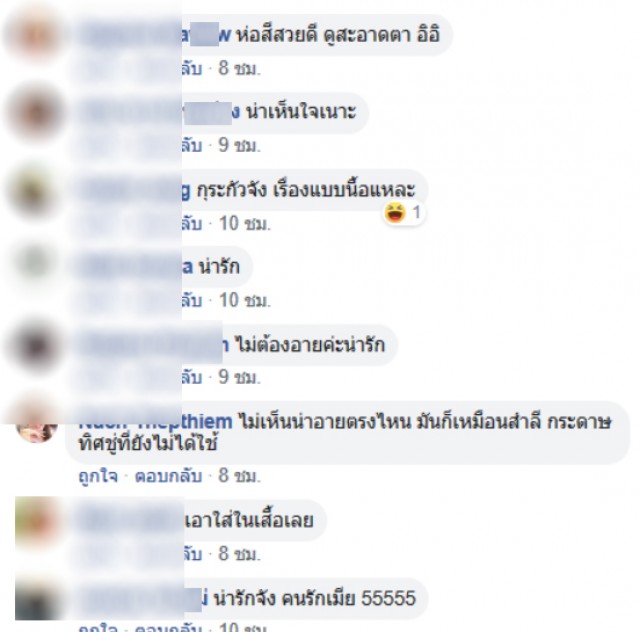Click reaction count 1 on กุระกัวจัง comment
This screenshot has height=632, width=640.
[416, 213]
